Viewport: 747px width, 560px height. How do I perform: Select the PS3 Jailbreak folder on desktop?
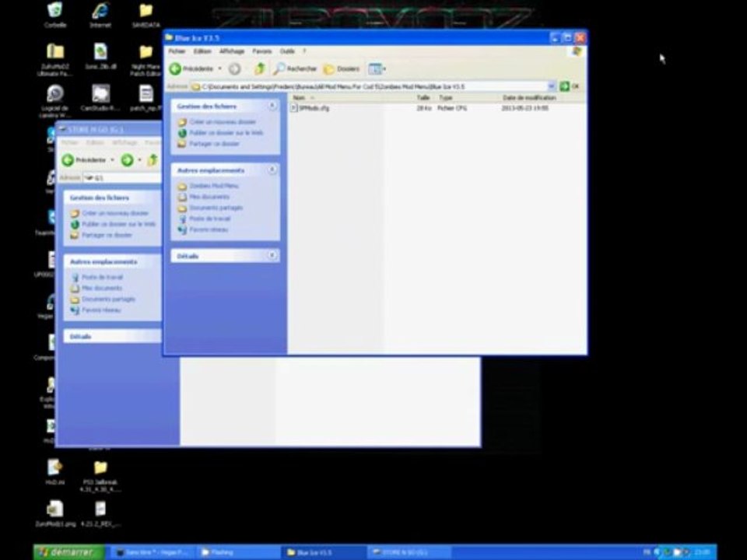[100, 476]
